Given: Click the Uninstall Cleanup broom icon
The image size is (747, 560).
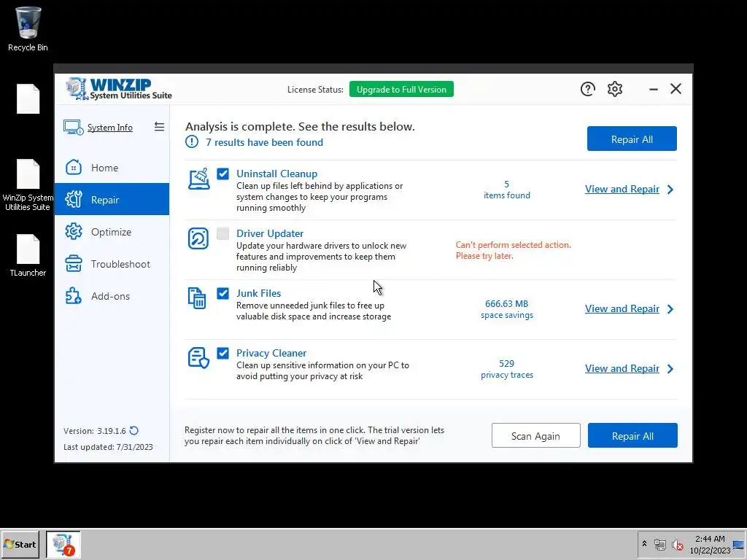Looking at the screenshot, I should pos(198,179).
